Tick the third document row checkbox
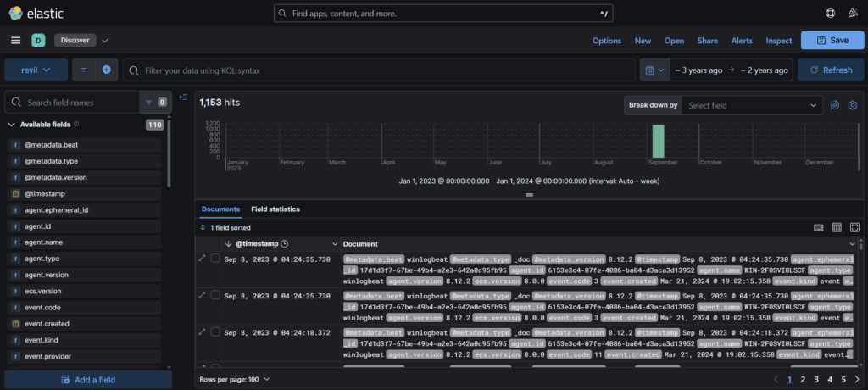Image resolution: width=868 pixels, height=390 pixels. [x=215, y=333]
